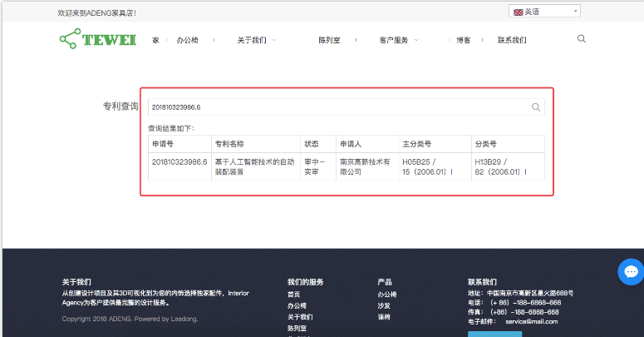Viewport: 644px width, 337px height.
Task: Expand the 关于我们 menu arrow
Action: (274, 40)
